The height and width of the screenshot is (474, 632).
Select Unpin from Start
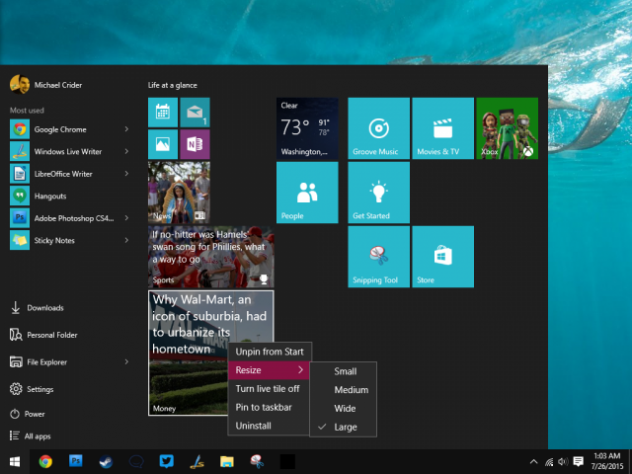pyautogui.click(x=271, y=352)
